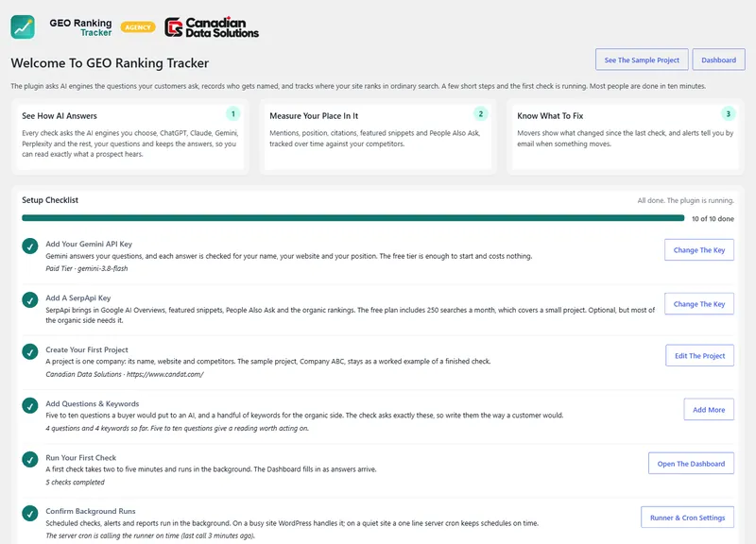This screenshot has width=756, height=544.
Task: Click the GEO Ranking Tracker wordmark text
Action: [x=80, y=27]
